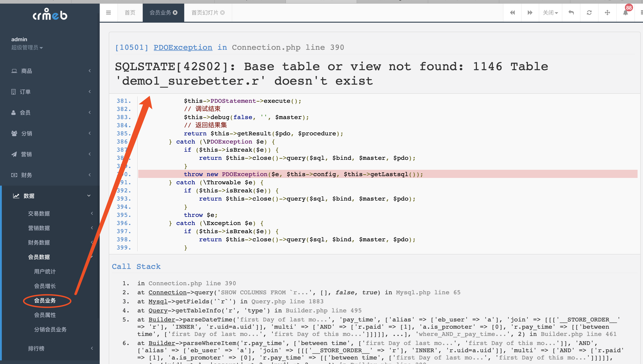Expand the 营销数据 submenu chevron
This screenshot has width=643, height=364.
click(x=92, y=228)
